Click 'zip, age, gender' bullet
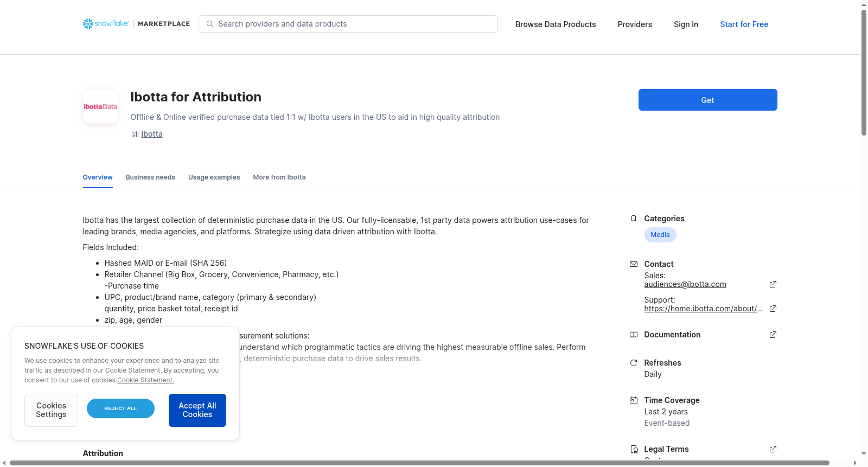Viewport: 868px width, 467px height. point(133,320)
